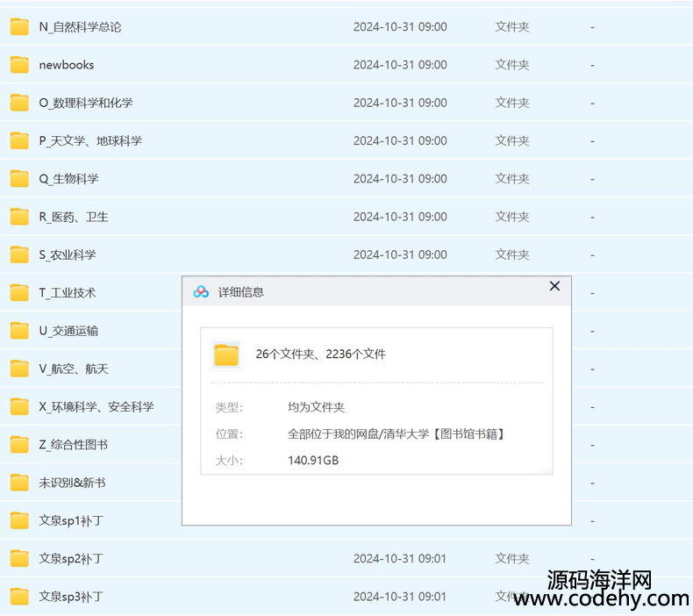Viewport: 693px width, 616px height.
Task: Click folder icon of 文泉sp2补丁
Action: coord(19,559)
